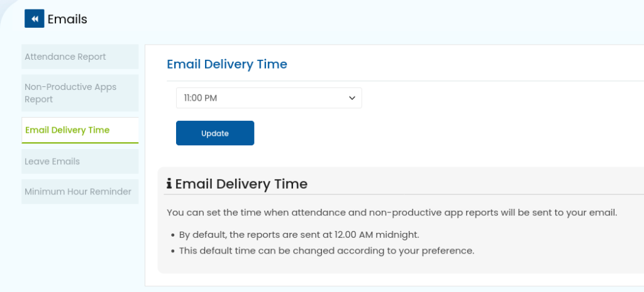
Task: Click the paragraph about attendance and non-productive reports
Action: [x=392, y=213]
